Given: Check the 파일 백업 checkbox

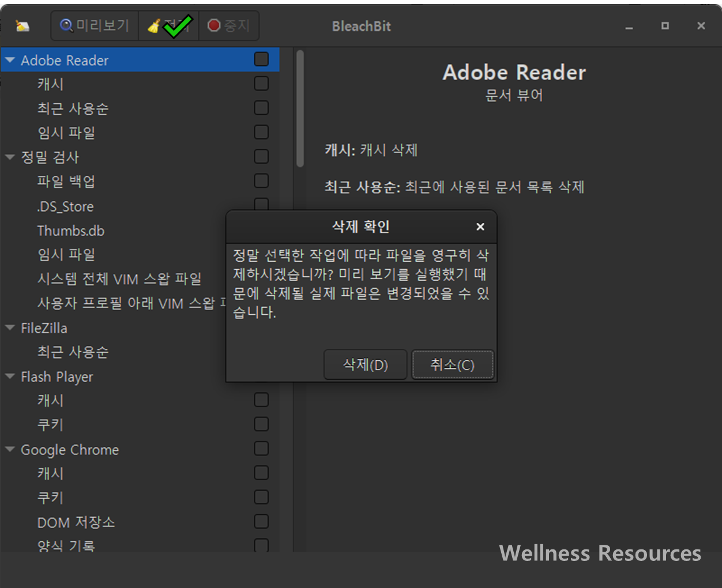Looking at the screenshot, I should click(261, 180).
